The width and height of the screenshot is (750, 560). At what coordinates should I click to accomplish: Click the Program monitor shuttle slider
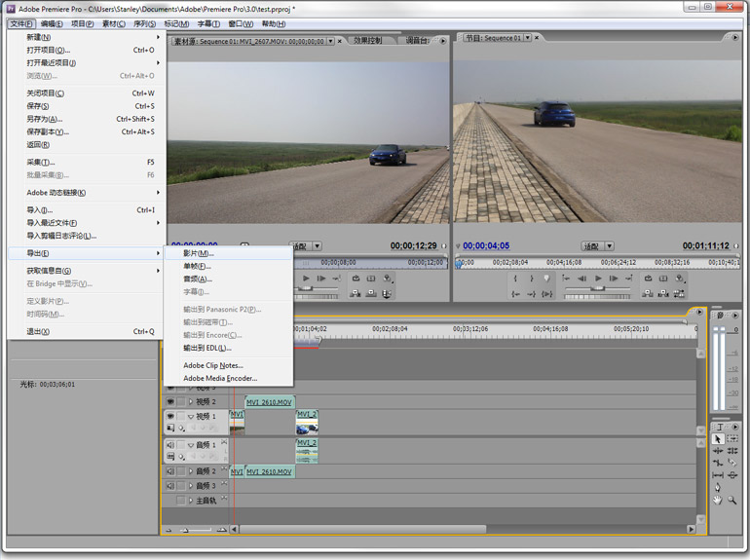click(x=597, y=288)
